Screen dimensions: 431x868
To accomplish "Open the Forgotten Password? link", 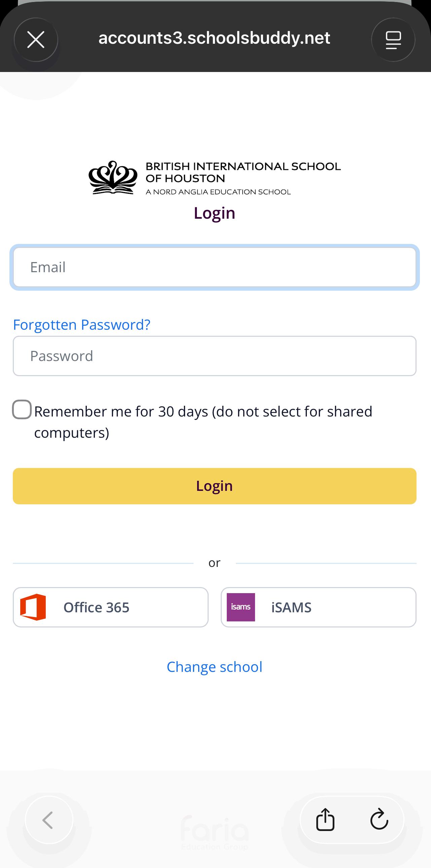I will point(81,325).
